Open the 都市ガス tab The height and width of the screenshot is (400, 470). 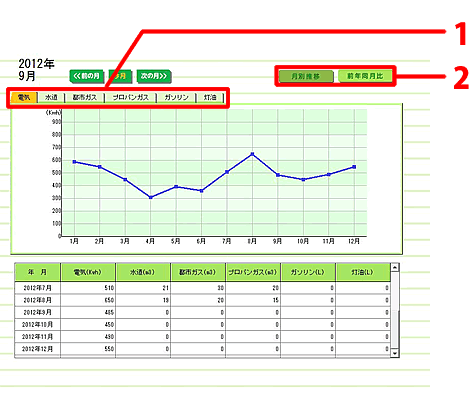click(x=85, y=97)
